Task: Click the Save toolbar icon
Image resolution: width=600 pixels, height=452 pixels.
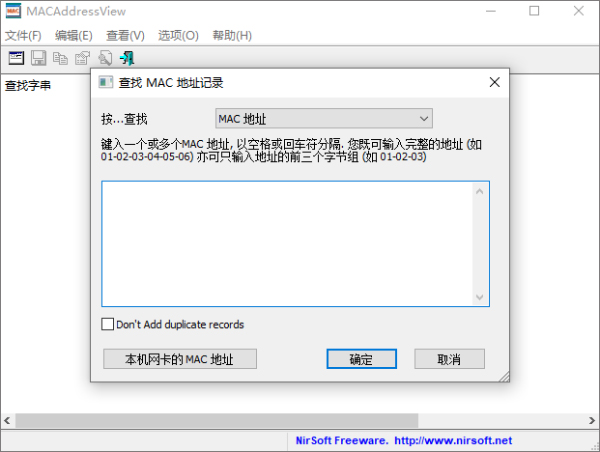Action: point(38,58)
